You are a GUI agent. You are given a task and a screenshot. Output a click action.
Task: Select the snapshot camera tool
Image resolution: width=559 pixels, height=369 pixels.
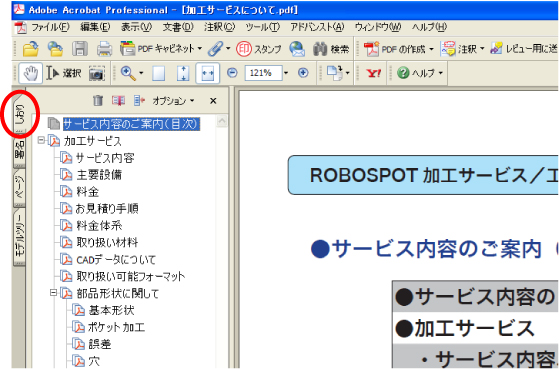pyautogui.click(x=97, y=73)
